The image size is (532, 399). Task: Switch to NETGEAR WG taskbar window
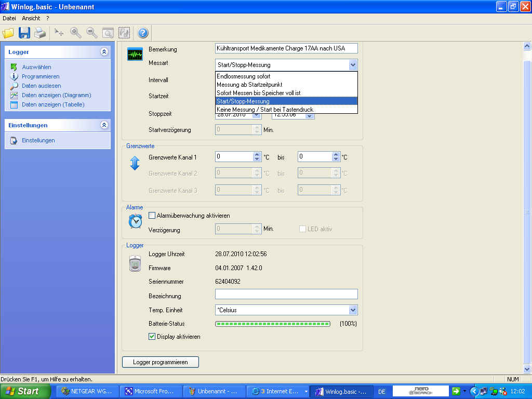87,392
